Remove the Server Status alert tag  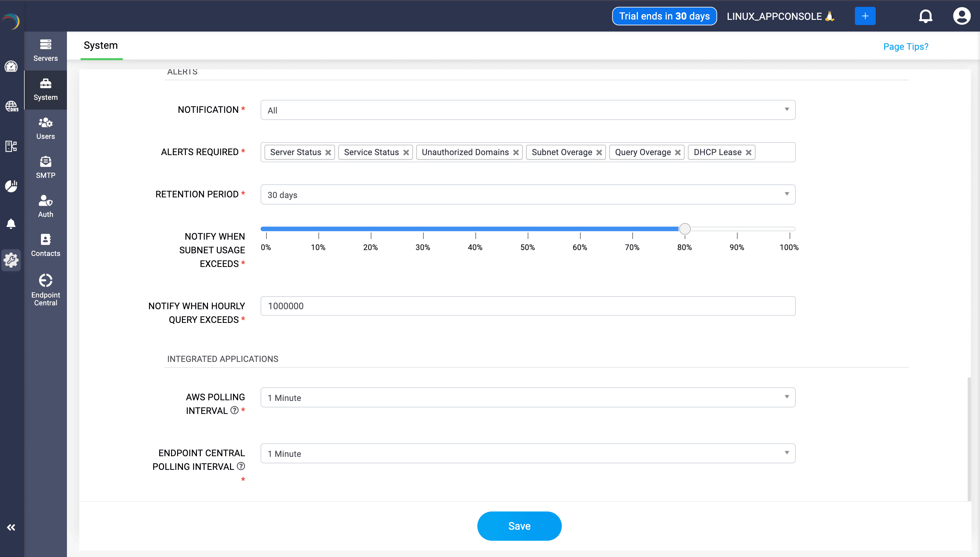click(328, 153)
